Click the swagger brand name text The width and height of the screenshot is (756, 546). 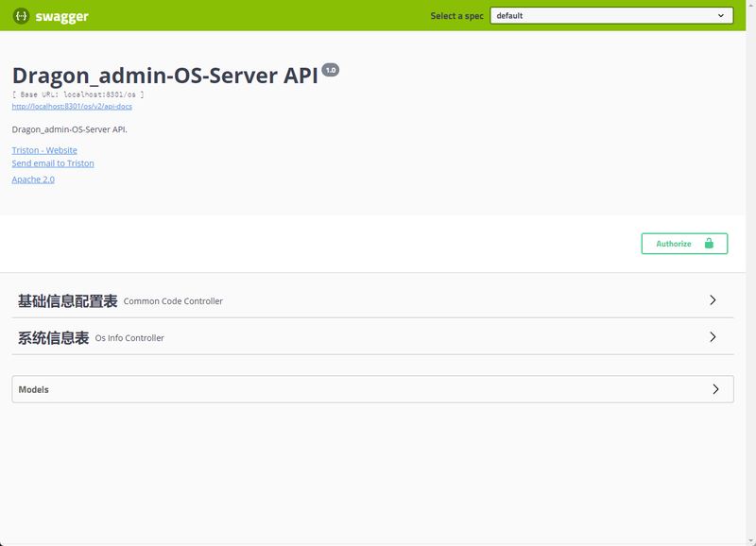(x=61, y=16)
